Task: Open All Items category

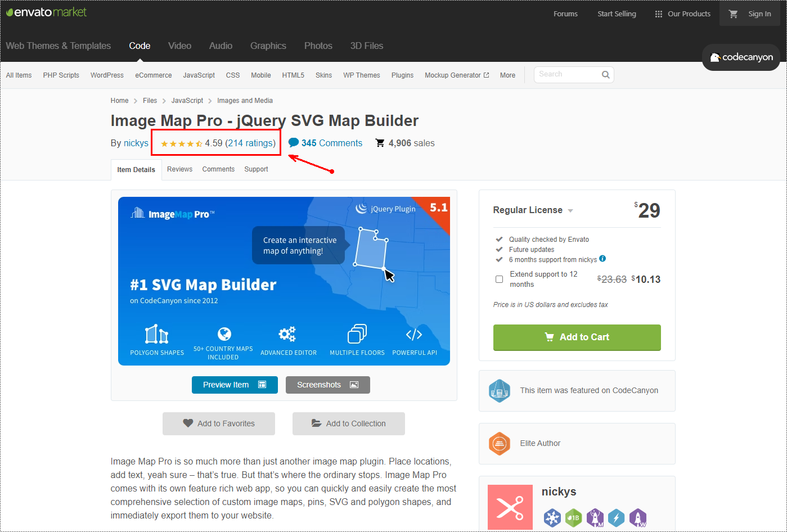Action: pos(19,75)
